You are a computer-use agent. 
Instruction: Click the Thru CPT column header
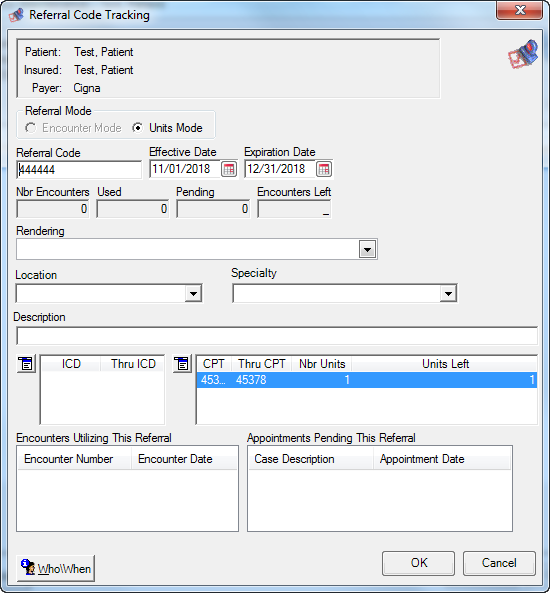(x=261, y=364)
